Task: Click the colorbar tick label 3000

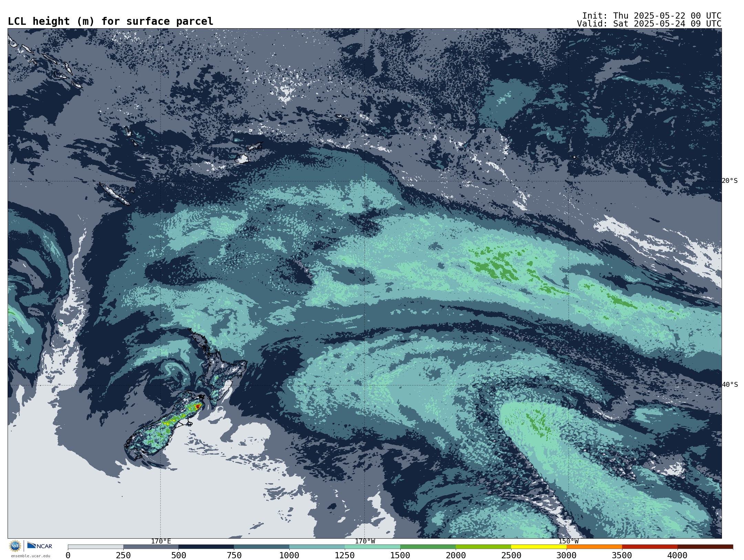Action: (567, 556)
